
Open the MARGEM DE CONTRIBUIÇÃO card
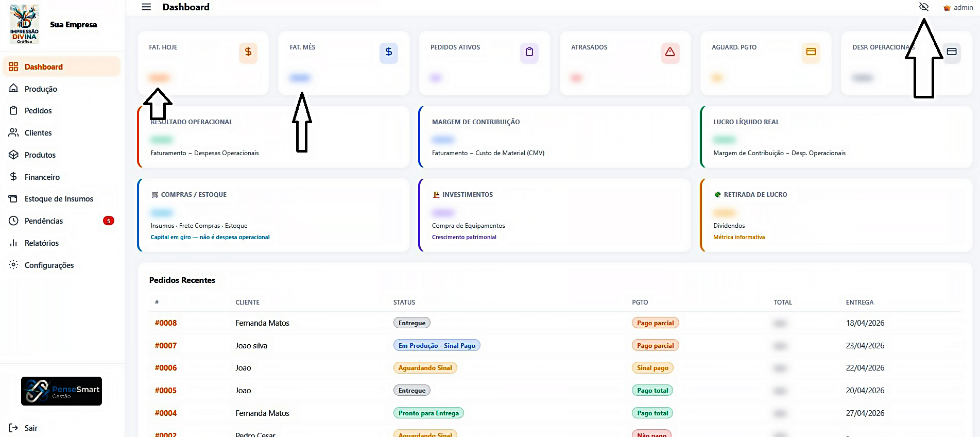[x=555, y=137]
